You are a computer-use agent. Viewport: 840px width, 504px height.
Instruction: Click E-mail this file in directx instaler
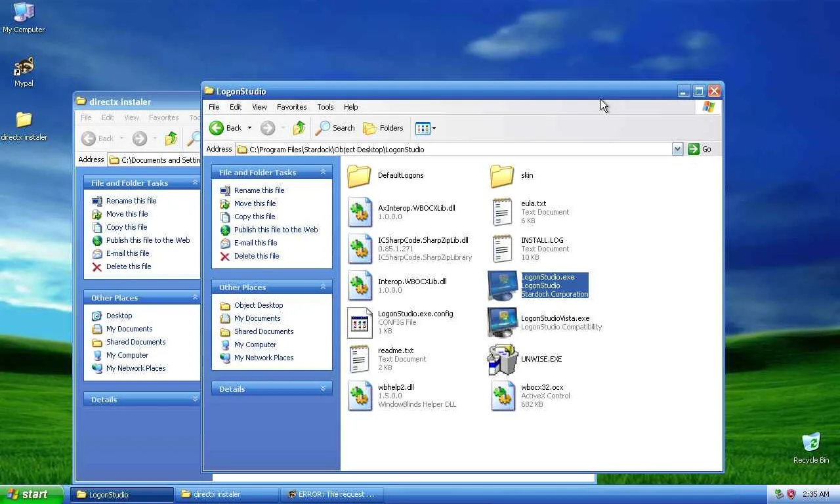pyautogui.click(x=127, y=253)
